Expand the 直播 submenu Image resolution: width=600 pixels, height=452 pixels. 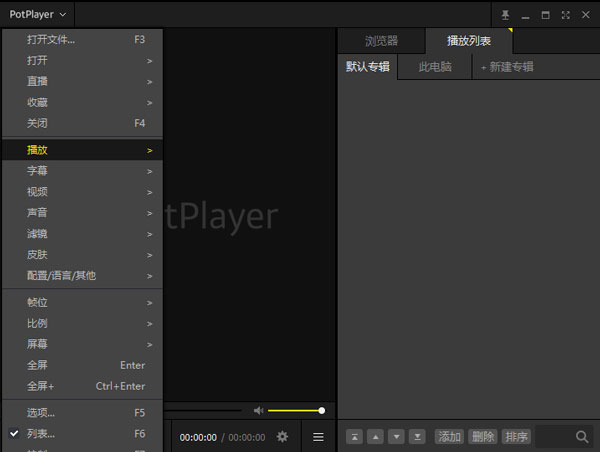pos(82,82)
